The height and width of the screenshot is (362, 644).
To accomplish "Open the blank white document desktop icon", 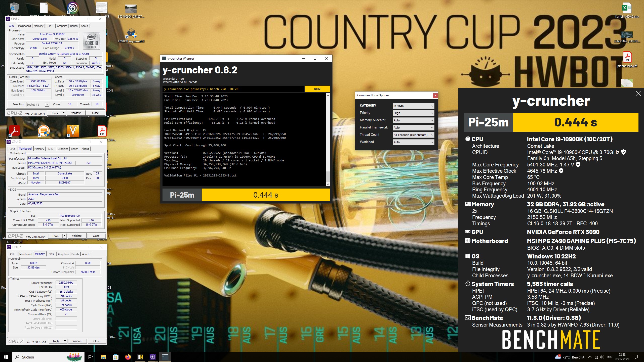I will [44, 8].
